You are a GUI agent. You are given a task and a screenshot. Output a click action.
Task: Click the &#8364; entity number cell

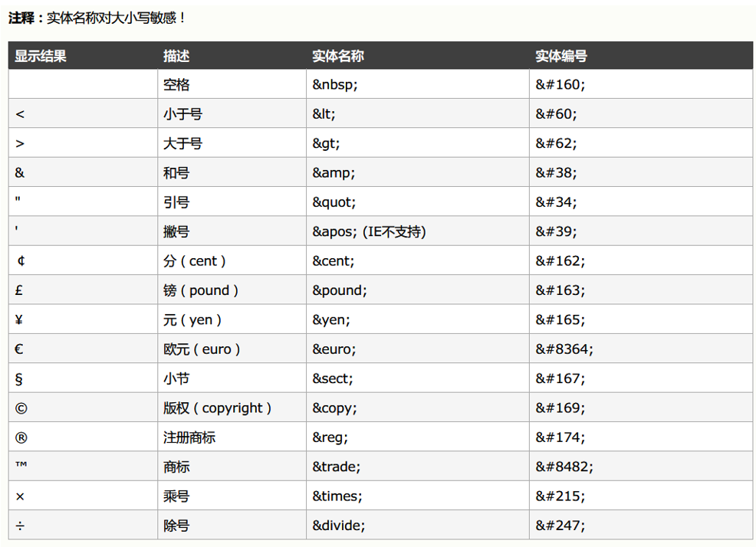tap(641, 349)
